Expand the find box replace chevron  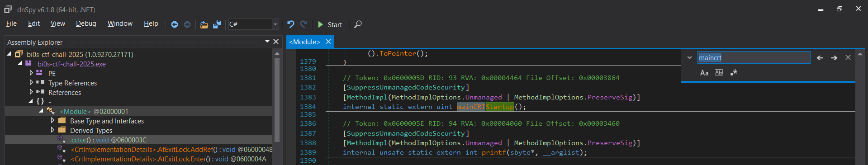(689, 58)
